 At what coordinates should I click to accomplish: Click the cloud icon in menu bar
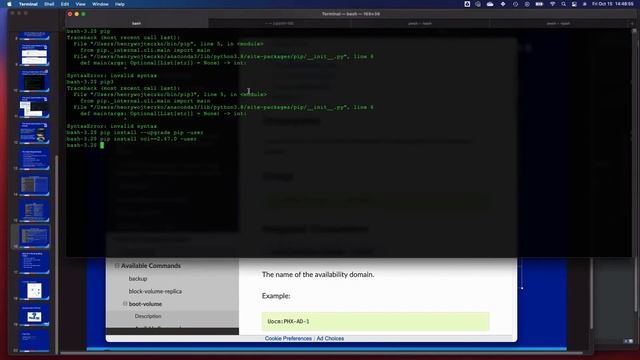490,4
